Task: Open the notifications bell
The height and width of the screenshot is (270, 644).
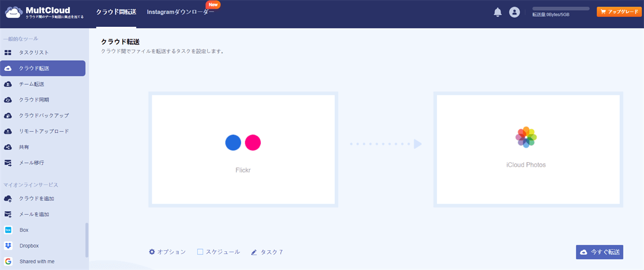Action: [x=497, y=12]
